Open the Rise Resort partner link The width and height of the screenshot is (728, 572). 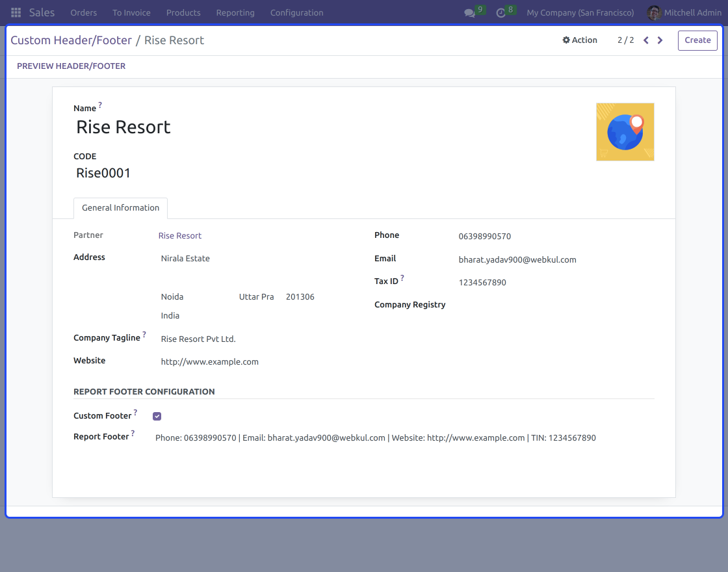179,236
